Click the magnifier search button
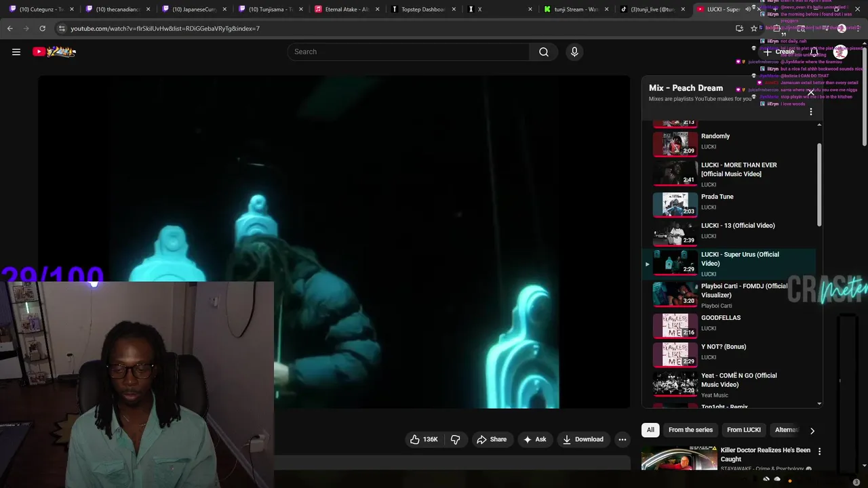 (x=544, y=52)
